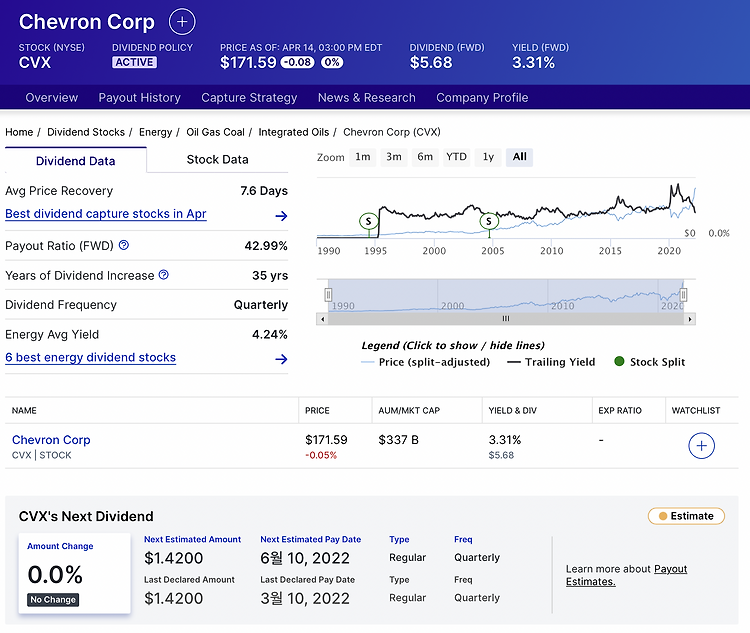Click $337 B market cap value
This screenshot has width=750, height=633.
point(398,440)
